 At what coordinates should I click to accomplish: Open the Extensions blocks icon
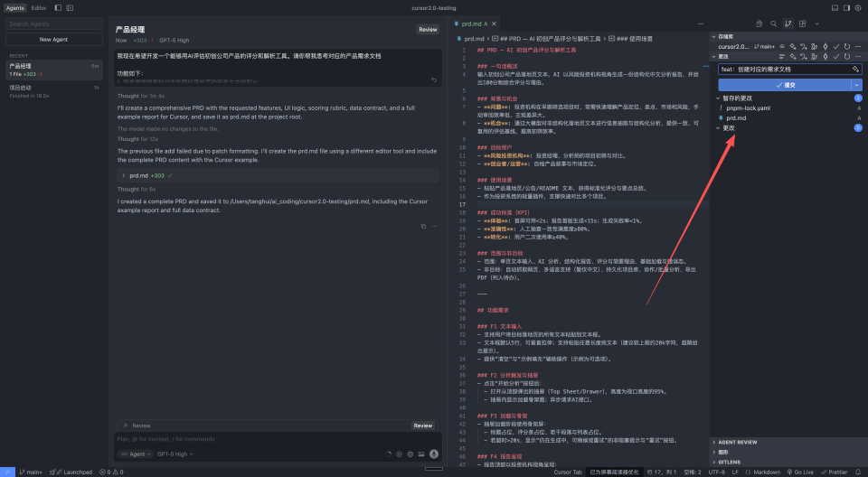[803, 23]
